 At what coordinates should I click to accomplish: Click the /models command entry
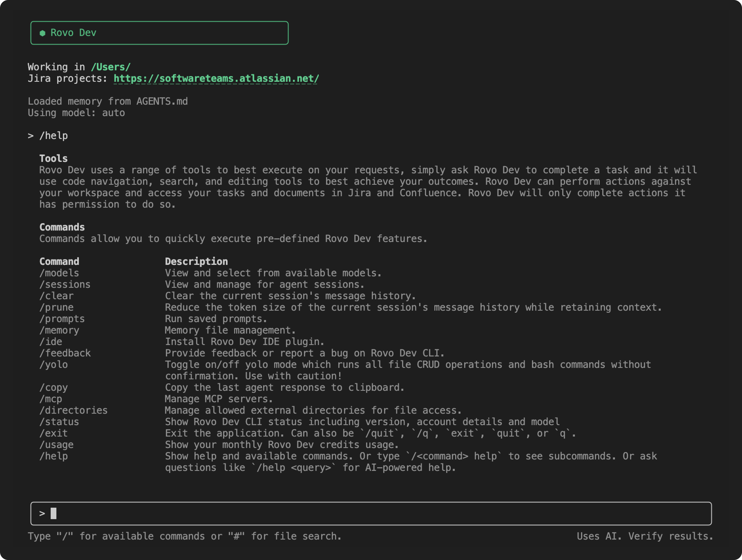click(x=59, y=273)
